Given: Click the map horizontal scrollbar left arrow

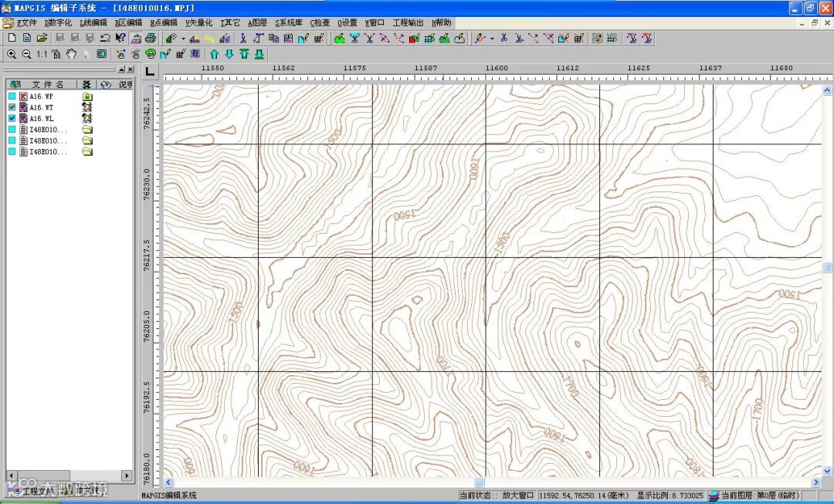Looking at the screenshot, I should pos(168,482).
